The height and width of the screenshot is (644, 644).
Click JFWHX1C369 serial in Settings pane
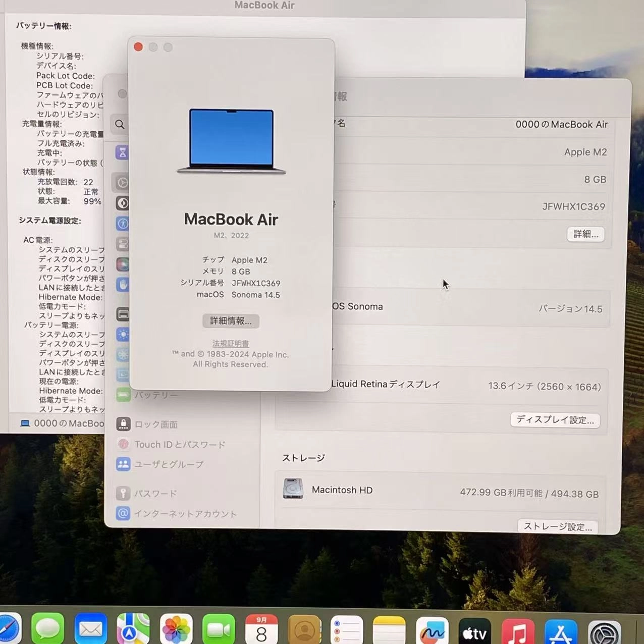tap(573, 206)
